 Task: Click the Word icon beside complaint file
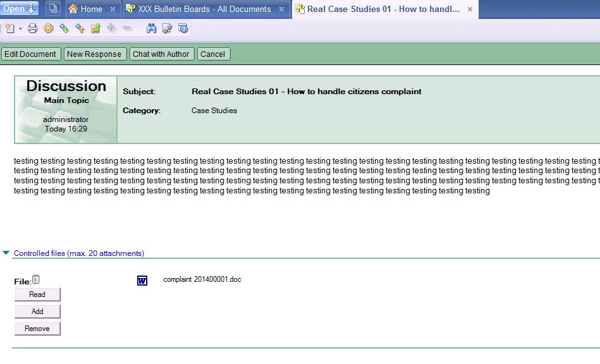point(142,281)
